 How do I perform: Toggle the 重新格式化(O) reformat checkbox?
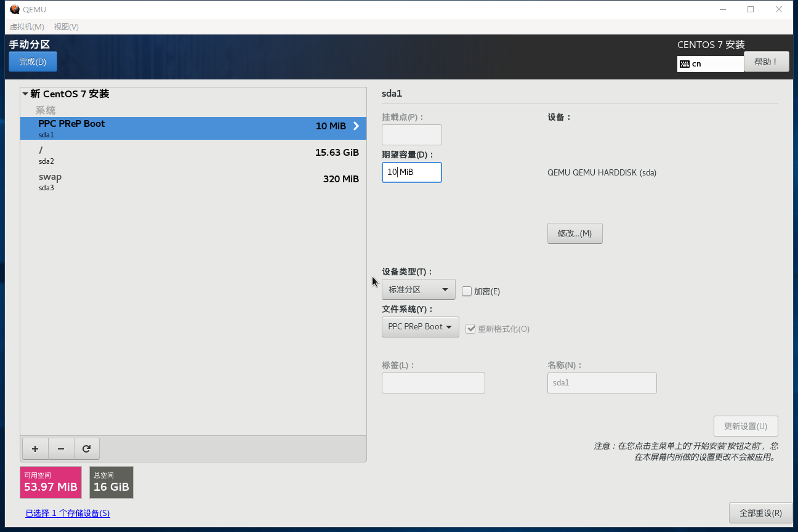point(471,329)
